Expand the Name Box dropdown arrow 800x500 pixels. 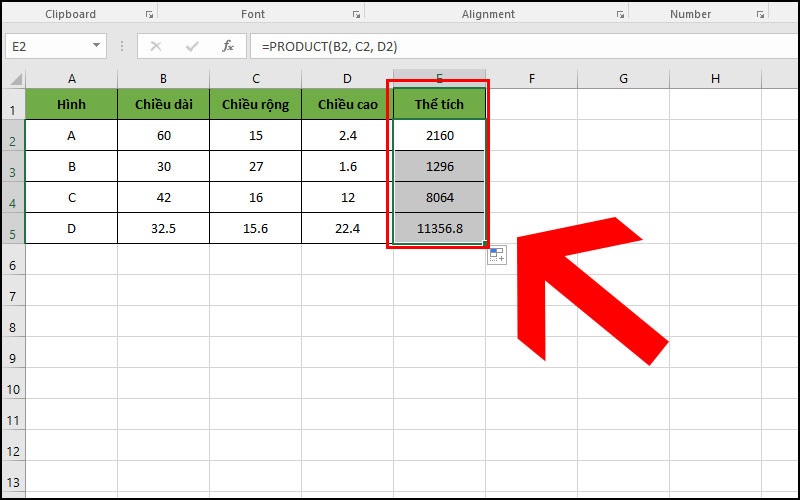(x=97, y=46)
